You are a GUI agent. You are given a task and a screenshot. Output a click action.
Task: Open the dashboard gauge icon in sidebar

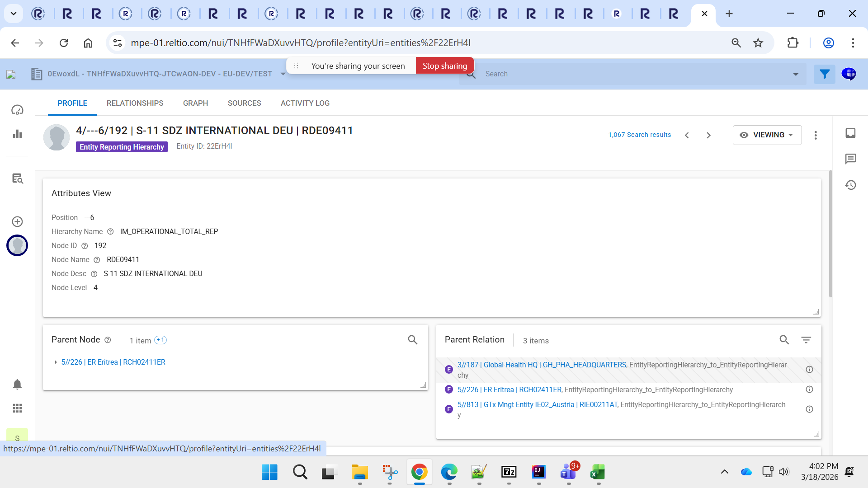coord(17,110)
